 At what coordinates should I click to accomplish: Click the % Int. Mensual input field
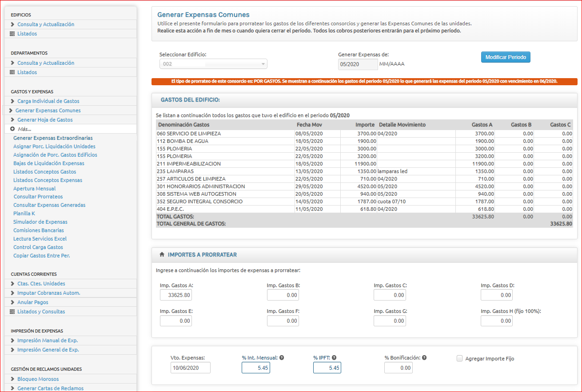[256, 368]
